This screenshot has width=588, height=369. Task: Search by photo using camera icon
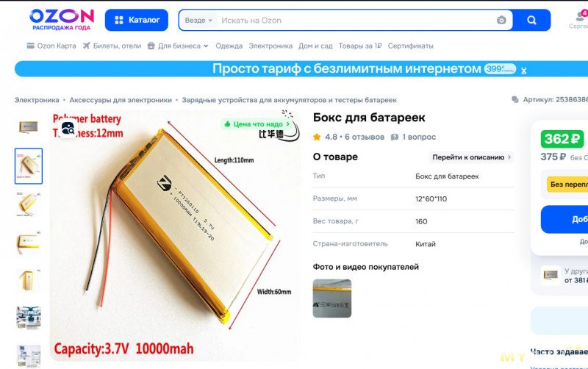[501, 21]
